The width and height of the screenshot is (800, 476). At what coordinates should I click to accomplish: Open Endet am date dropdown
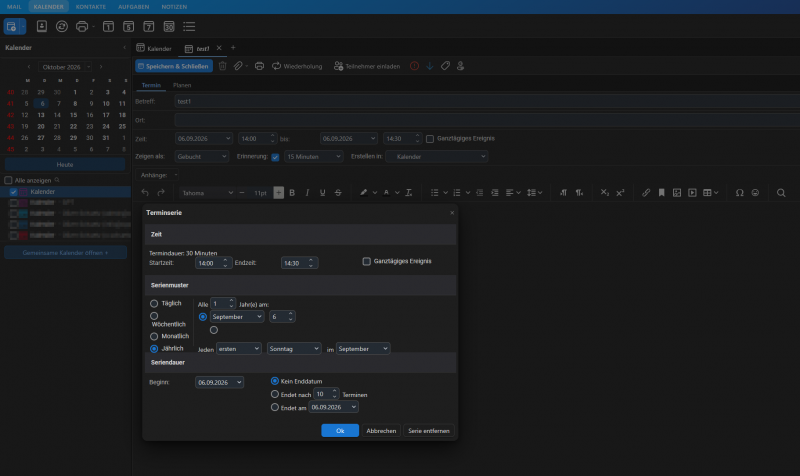(x=333, y=407)
